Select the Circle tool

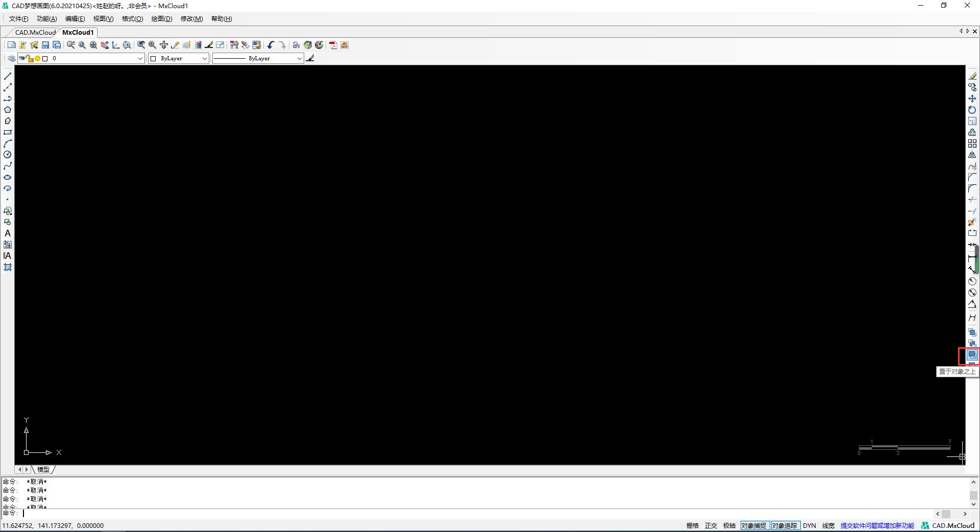[x=8, y=155]
